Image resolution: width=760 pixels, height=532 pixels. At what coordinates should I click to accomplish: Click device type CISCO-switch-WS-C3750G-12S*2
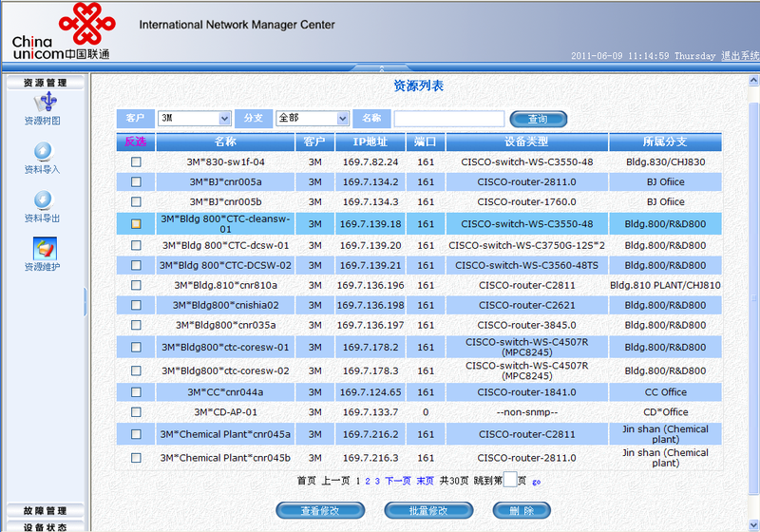[527, 245]
